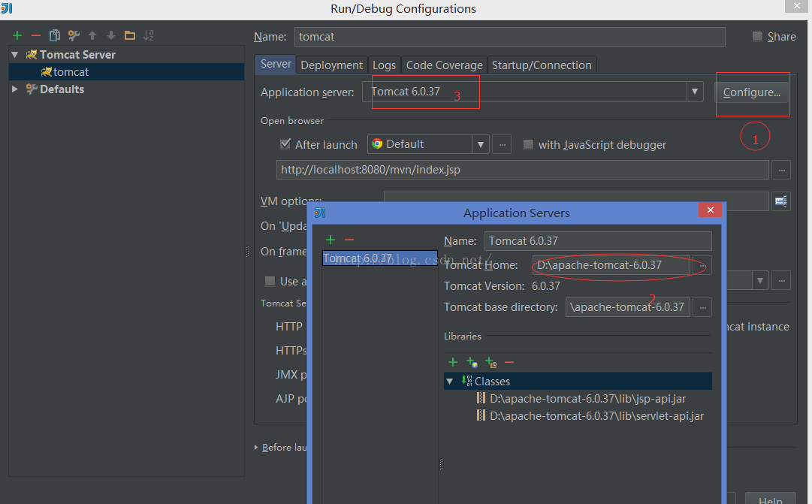Open Code Coverage tab
Screen dimensions: 812x504
tap(445, 65)
